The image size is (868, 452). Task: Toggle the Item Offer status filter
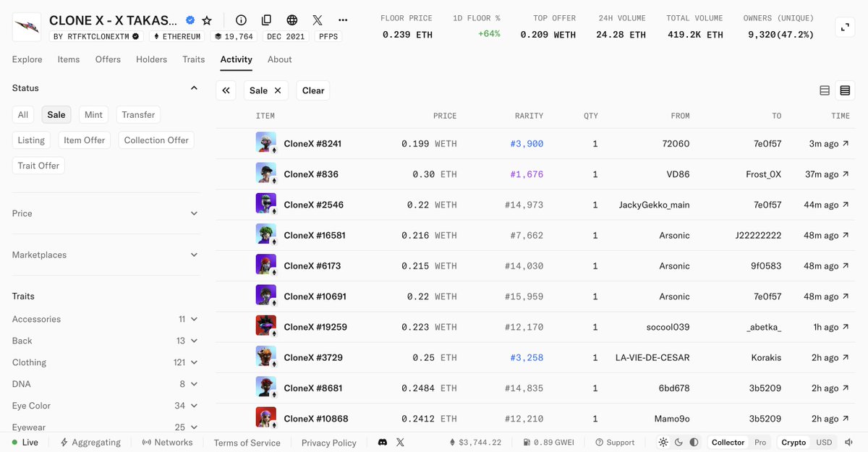[84, 140]
